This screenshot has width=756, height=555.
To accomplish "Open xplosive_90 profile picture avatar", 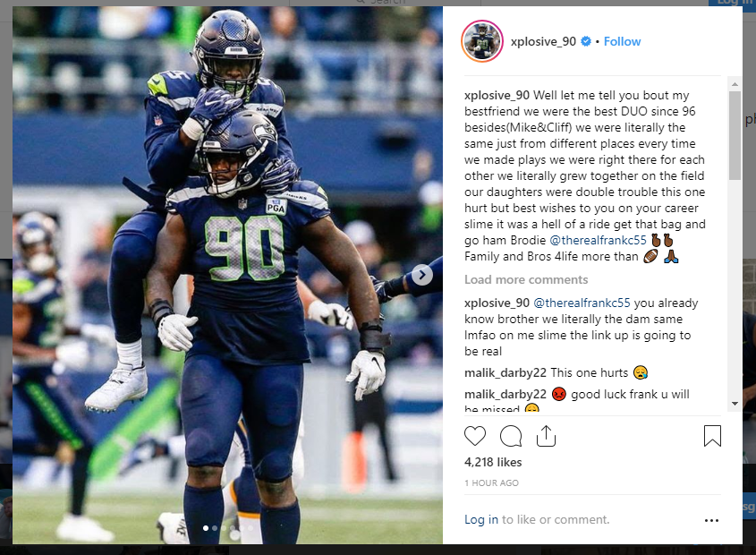I will click(482, 41).
